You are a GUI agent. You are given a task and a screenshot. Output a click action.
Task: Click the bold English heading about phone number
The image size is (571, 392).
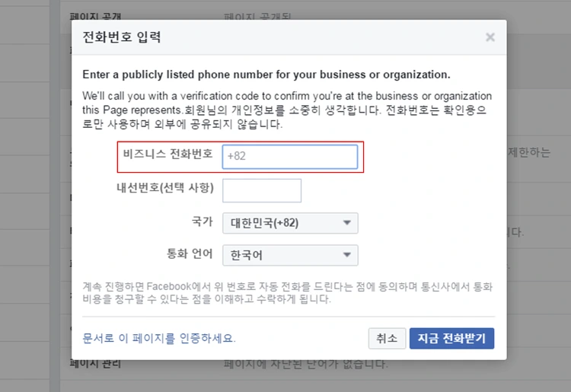tap(266, 75)
